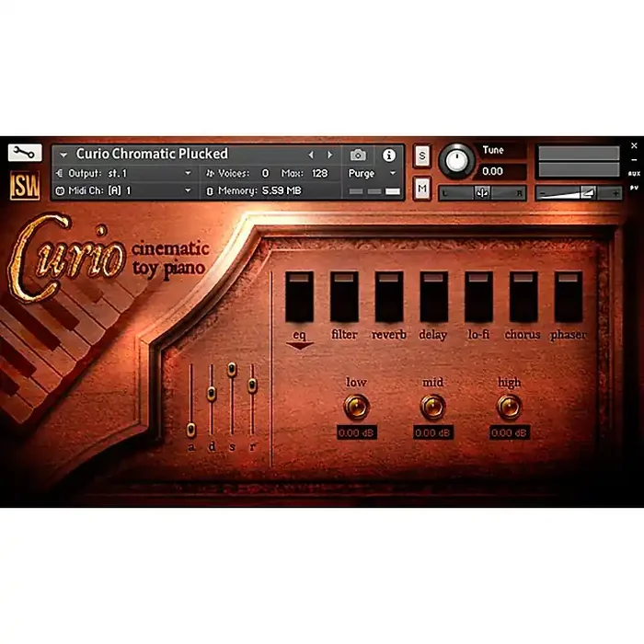The image size is (644, 644).
Task: Click the Voices 0 value
Action: [x=265, y=173]
